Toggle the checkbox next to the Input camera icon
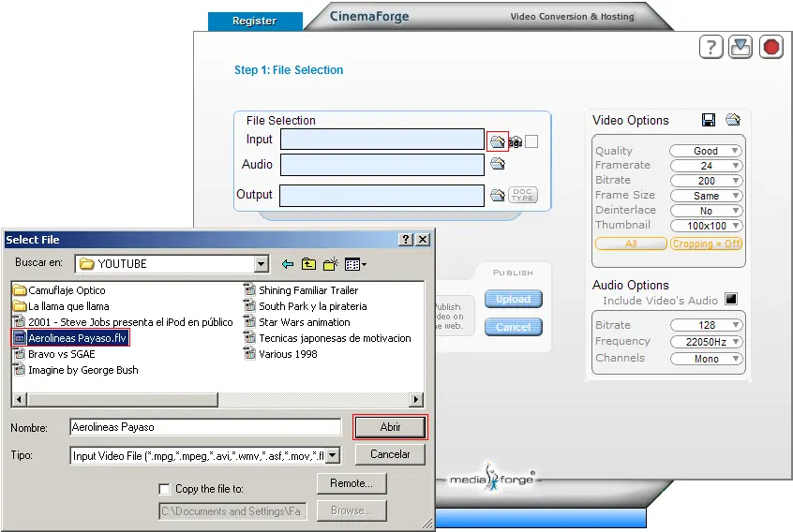Image resolution: width=793 pixels, height=532 pixels. click(531, 141)
